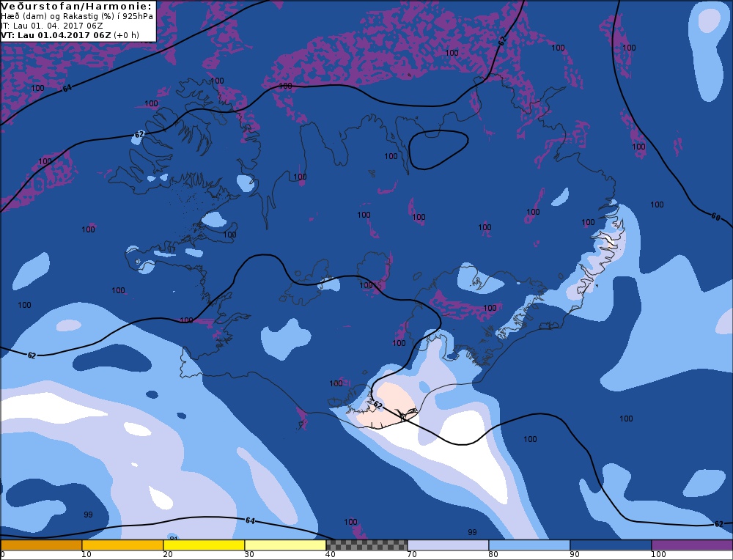Click the purple legend swatch above 100
This screenshot has height=560, width=733.
point(692,545)
